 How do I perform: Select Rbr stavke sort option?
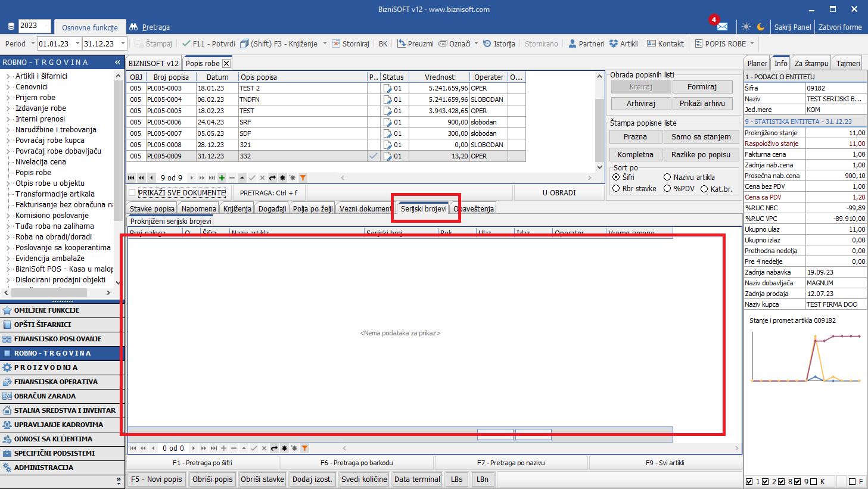[x=616, y=188]
